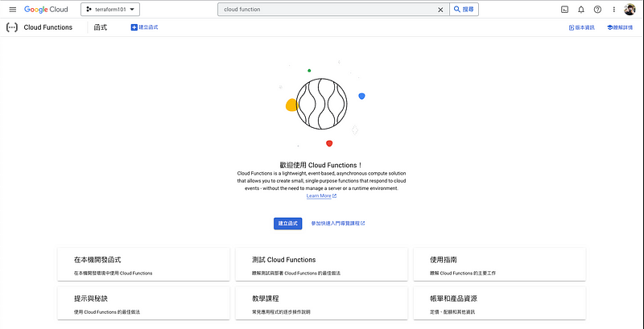Clear the search box with X icon
The width and height of the screenshot is (644, 329).
[440, 10]
